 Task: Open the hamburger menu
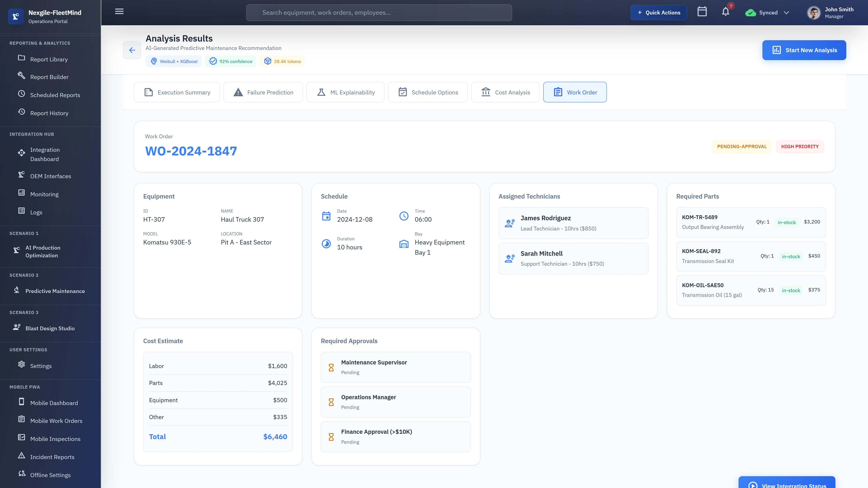point(119,11)
